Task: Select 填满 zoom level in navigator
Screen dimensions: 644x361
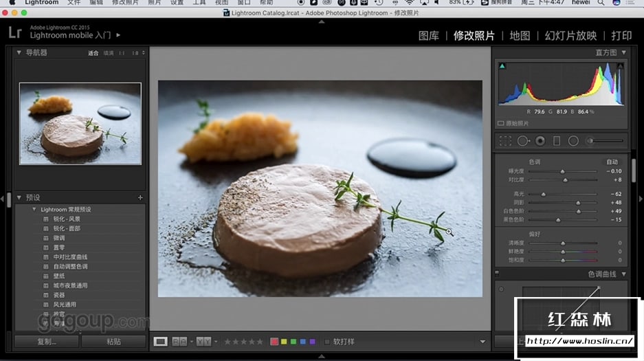Action: (x=109, y=53)
